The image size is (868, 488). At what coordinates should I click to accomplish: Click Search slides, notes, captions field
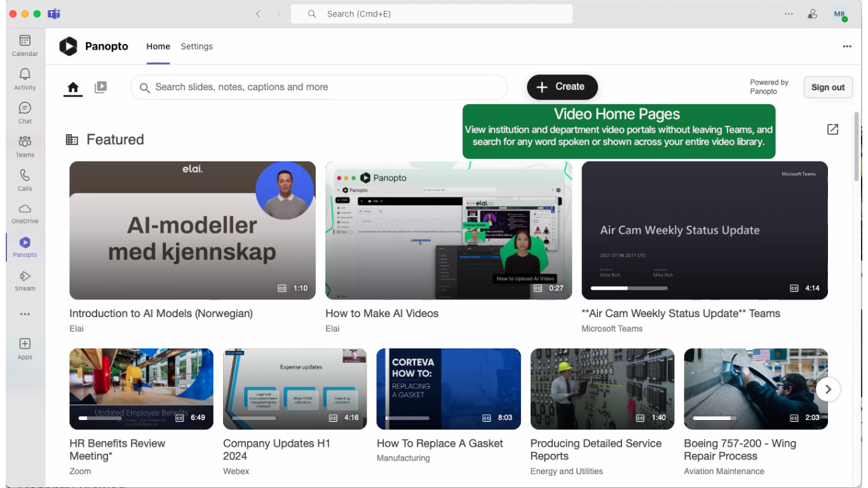(x=319, y=88)
